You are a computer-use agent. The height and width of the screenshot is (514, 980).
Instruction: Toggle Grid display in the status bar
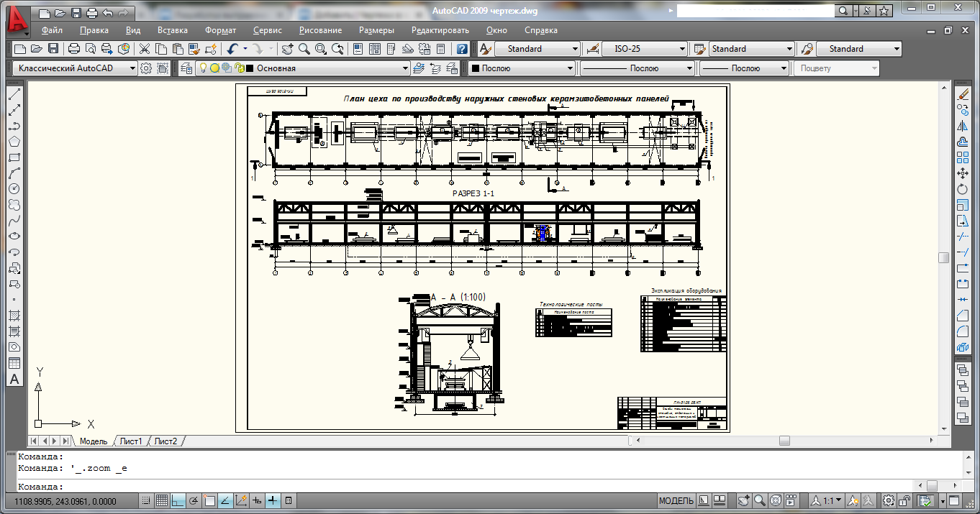pos(163,500)
